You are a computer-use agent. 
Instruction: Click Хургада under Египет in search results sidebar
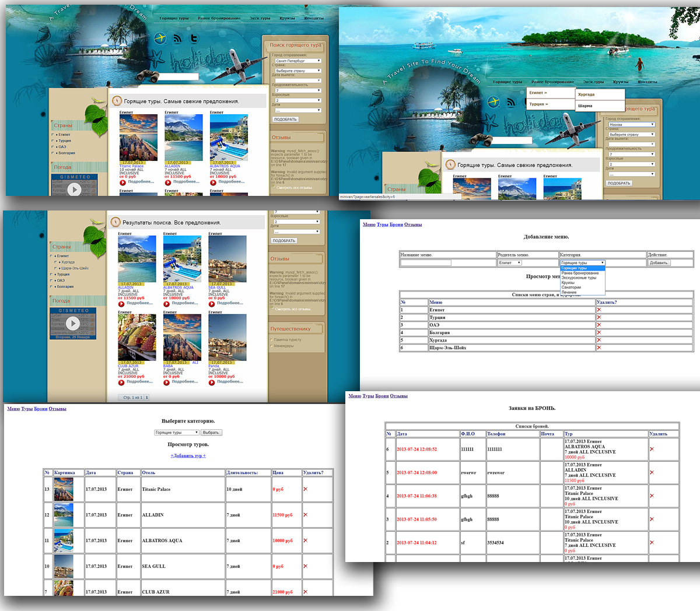point(68,262)
